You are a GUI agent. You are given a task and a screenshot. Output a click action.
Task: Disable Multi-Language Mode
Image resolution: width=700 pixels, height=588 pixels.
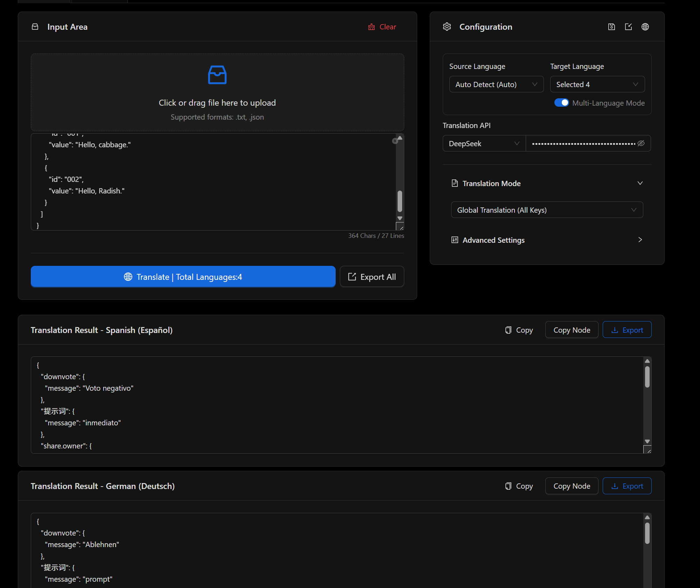pos(561,102)
